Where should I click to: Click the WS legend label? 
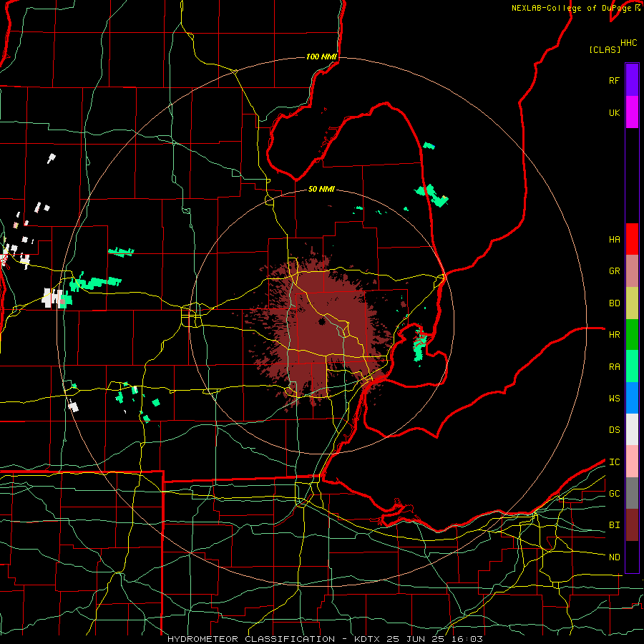point(614,399)
